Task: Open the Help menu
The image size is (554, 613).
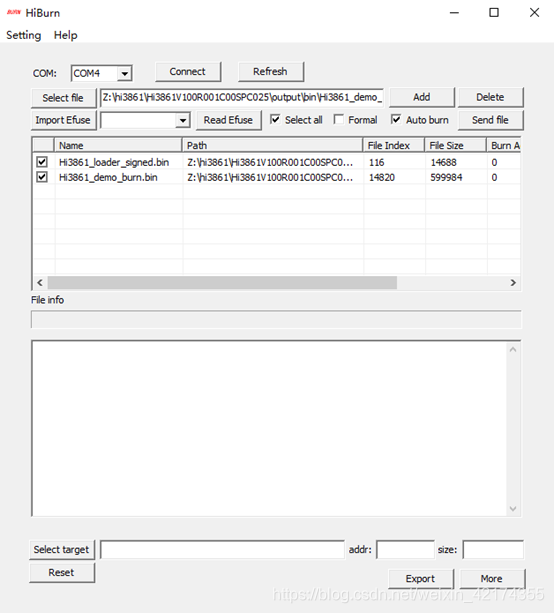Action: coord(65,35)
